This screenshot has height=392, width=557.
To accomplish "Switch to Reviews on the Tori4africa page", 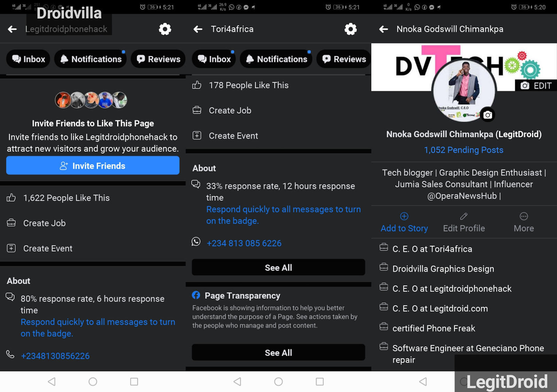I will (344, 59).
